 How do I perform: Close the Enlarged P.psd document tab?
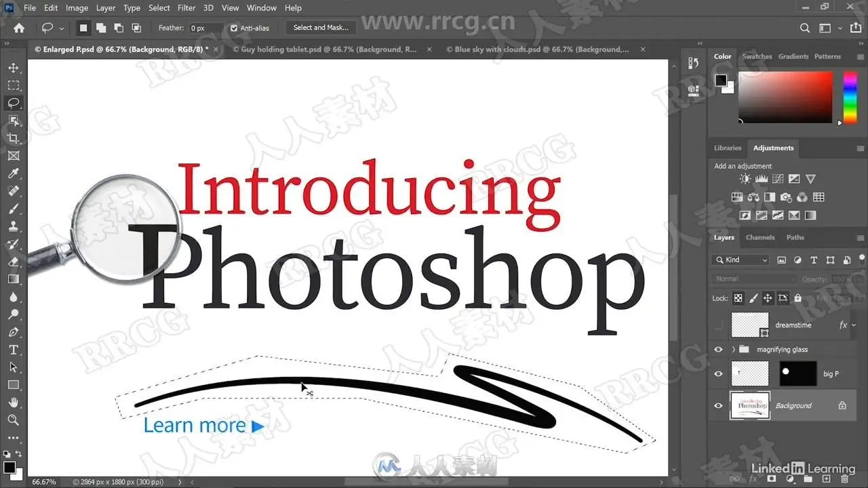pyautogui.click(x=216, y=49)
